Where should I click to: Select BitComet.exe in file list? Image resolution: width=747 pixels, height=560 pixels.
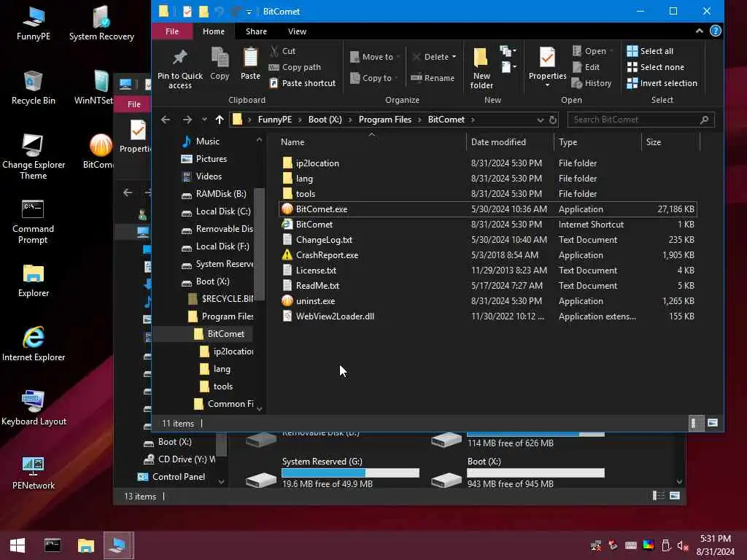[488, 209]
